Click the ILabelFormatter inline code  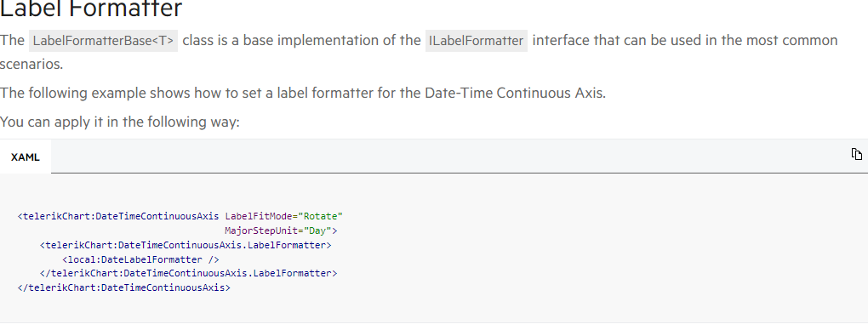[476, 41]
